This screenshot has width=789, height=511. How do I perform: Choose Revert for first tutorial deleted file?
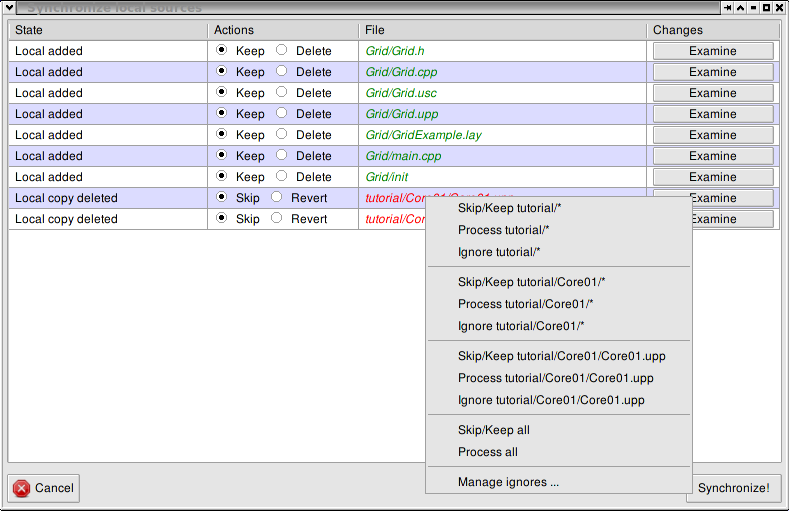tap(277, 197)
